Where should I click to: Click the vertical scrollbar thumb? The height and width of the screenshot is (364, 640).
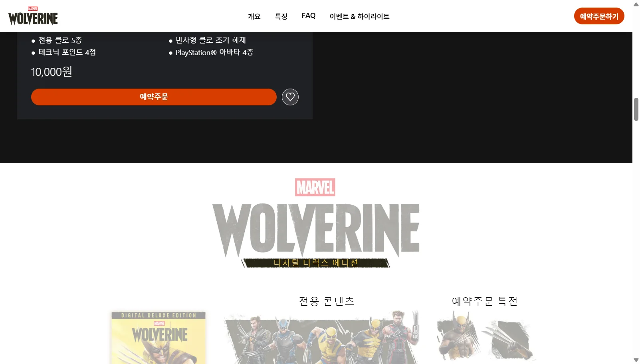[636, 109]
